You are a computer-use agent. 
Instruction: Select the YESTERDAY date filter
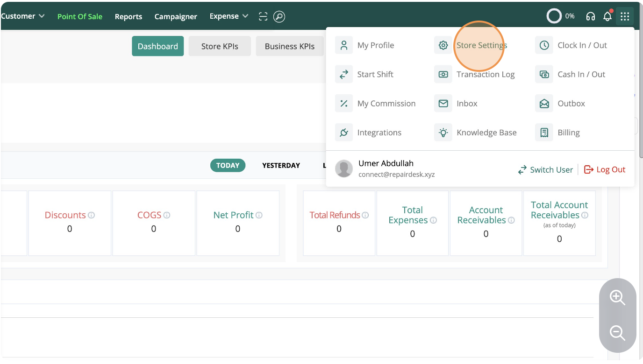click(x=281, y=165)
